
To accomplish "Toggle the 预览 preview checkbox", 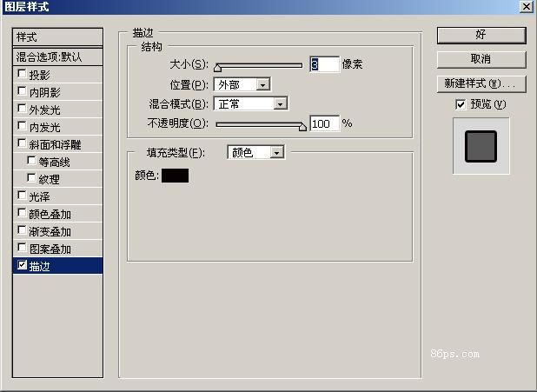I will [x=461, y=104].
